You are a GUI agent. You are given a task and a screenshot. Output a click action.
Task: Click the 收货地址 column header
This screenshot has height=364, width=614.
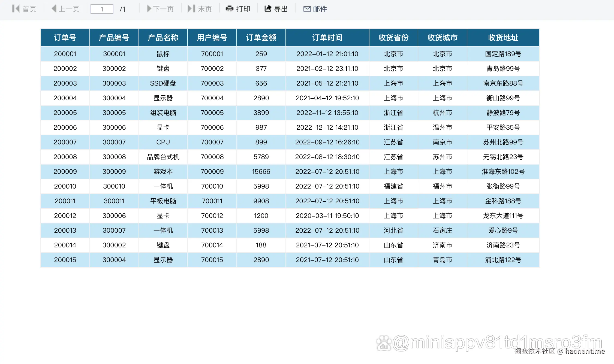pyautogui.click(x=503, y=38)
